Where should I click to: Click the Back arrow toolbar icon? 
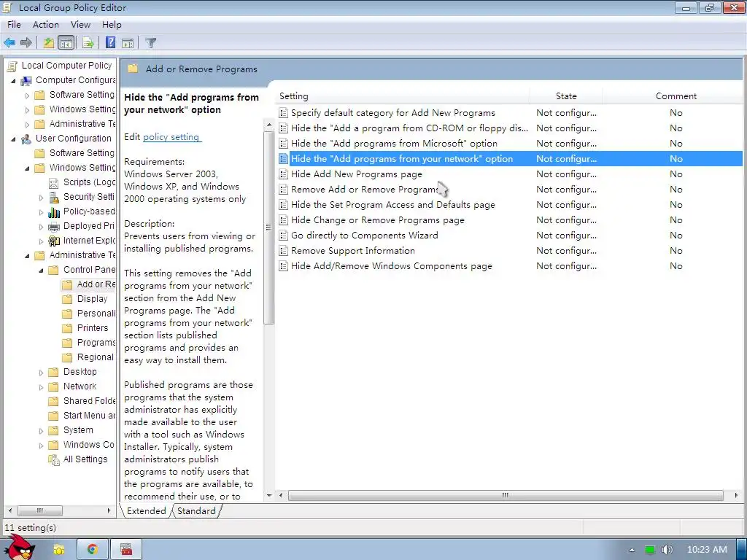(9, 43)
